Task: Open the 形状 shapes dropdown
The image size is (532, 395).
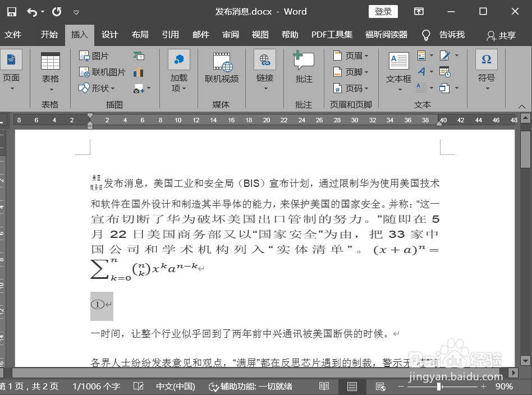Action: 97,88
